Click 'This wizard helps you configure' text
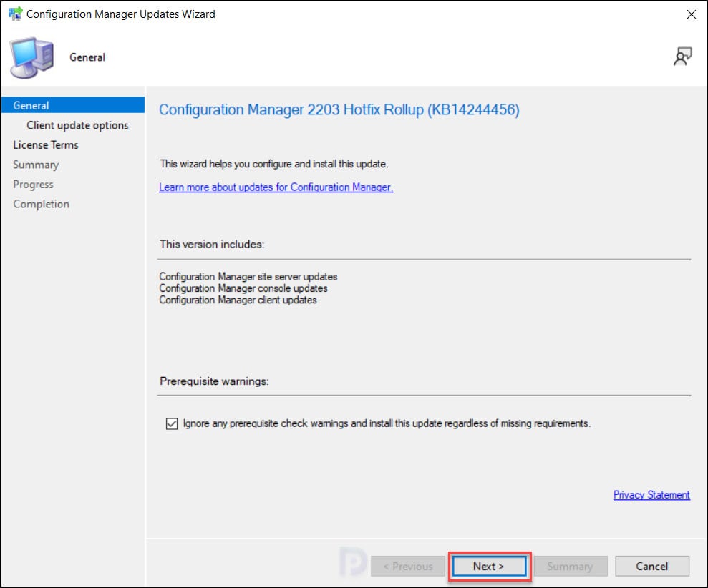This screenshot has width=708, height=588. 273,164
